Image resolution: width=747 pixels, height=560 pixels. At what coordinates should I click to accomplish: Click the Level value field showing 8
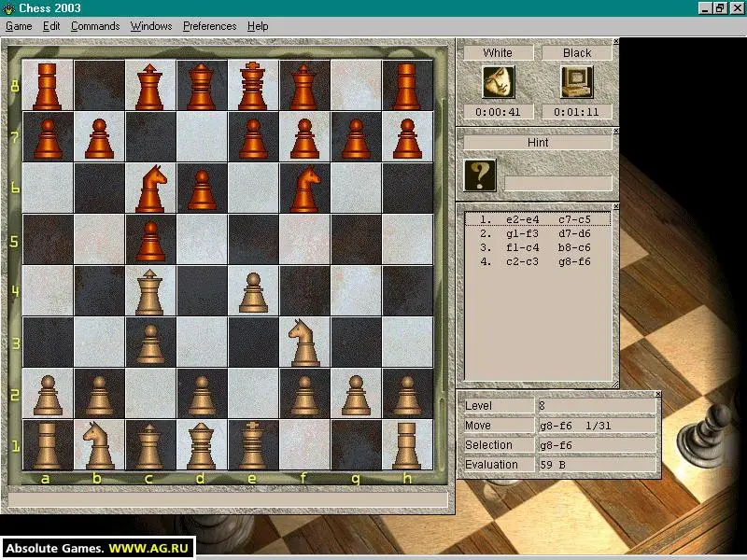[597, 406]
